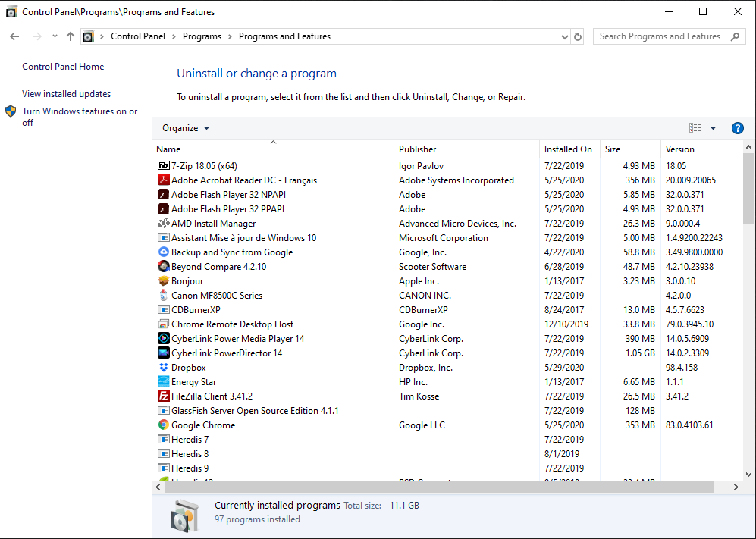
Task: Select the Heredis 9 row
Action: (448, 468)
